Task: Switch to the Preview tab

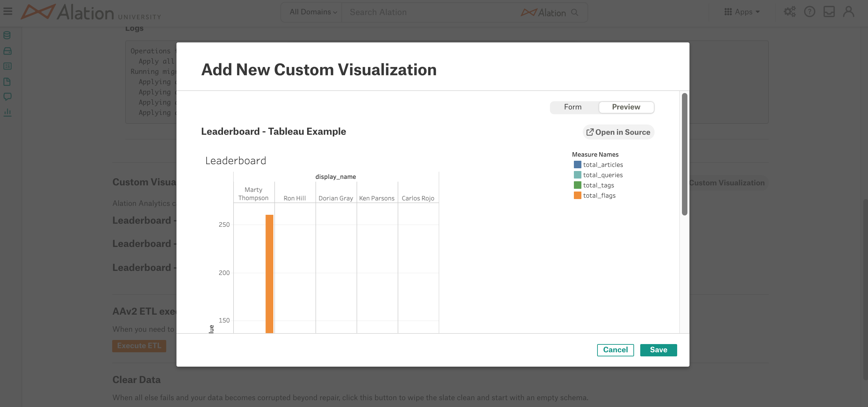Action: pos(626,107)
